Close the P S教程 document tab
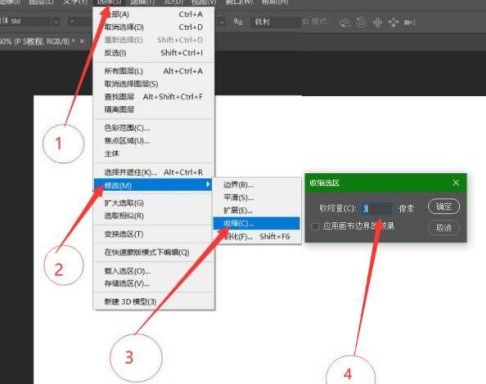This screenshot has height=384, width=486. click(82, 41)
